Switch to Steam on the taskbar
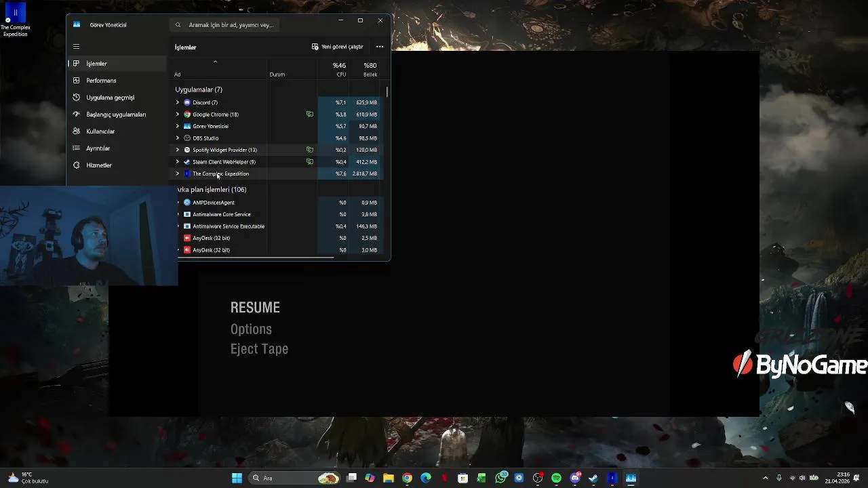 click(593, 478)
